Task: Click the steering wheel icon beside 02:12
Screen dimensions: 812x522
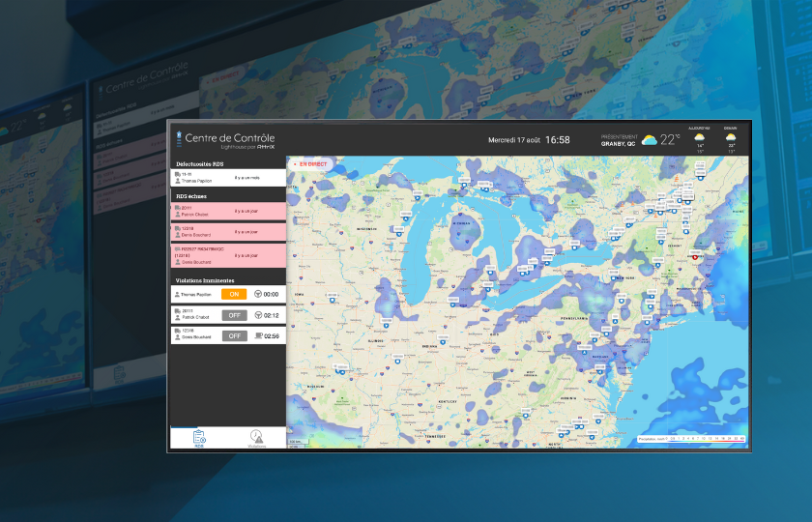Action: coord(258,315)
